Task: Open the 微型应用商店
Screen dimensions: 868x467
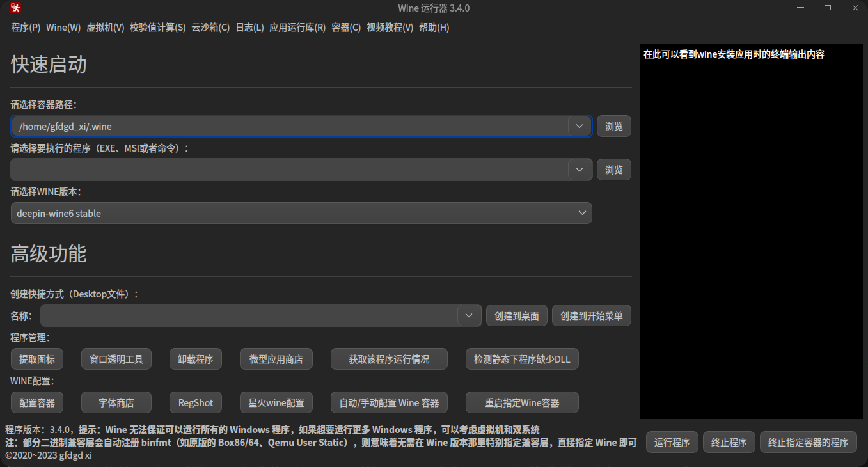Action: [276, 359]
